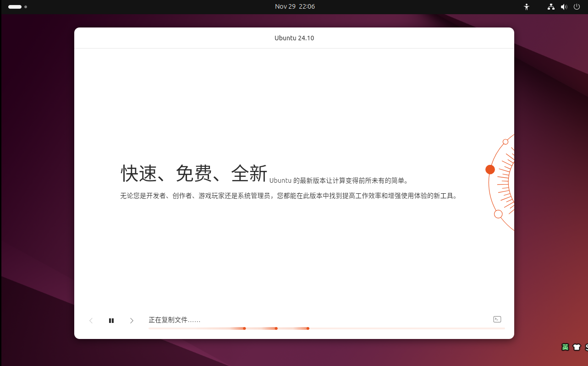Image resolution: width=588 pixels, height=366 pixels.
Task: Open the clock showing Nov 29 22:06
Action: [x=295, y=6]
